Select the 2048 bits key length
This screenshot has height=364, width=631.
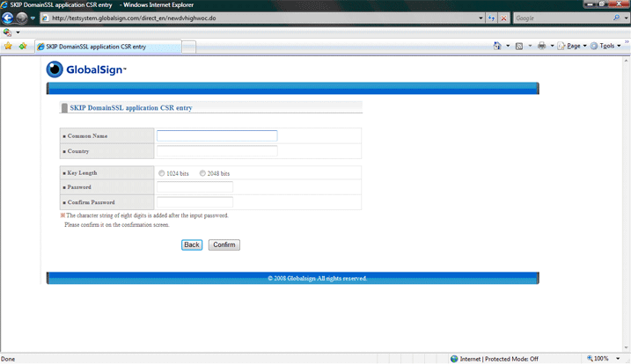pyautogui.click(x=202, y=173)
